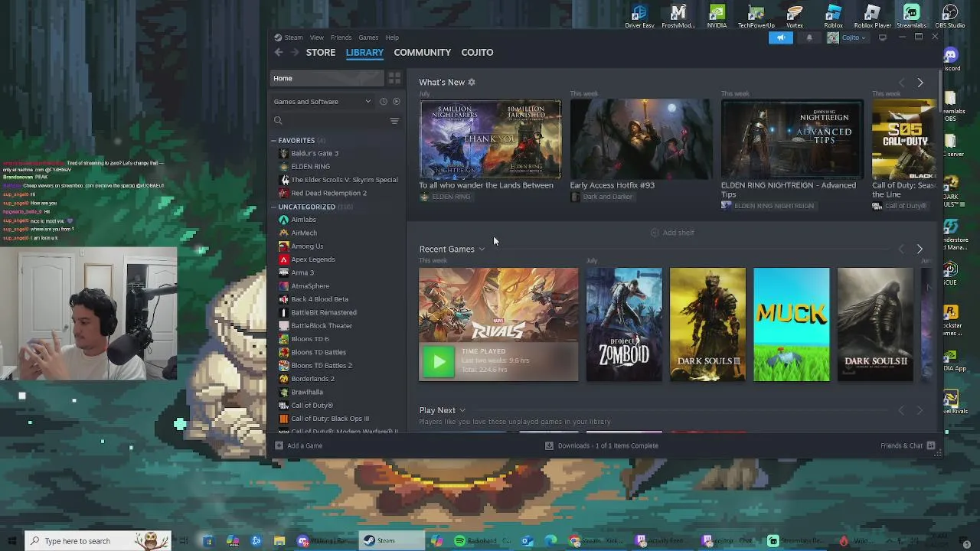Screen dimensions: 980x551
Task: Open the Dark Souls III cover
Action: (x=707, y=324)
